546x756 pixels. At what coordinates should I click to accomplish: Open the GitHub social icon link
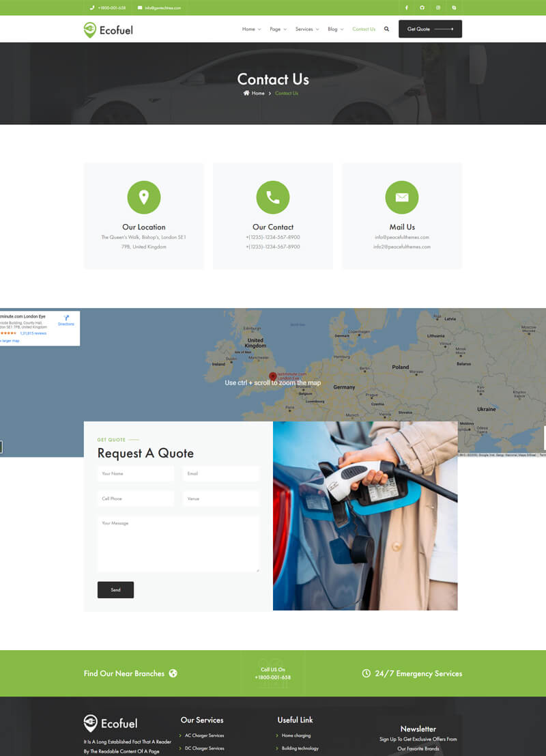pyautogui.click(x=422, y=8)
